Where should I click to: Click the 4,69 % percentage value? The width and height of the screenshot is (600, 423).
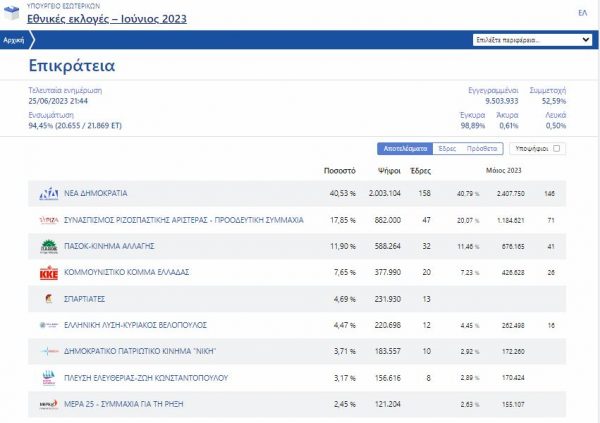(x=344, y=299)
